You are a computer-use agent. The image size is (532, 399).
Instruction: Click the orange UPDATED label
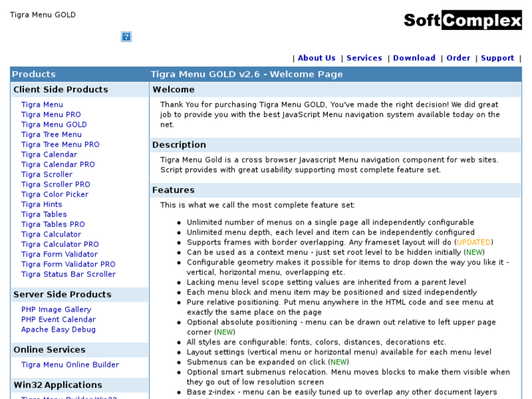(473, 242)
